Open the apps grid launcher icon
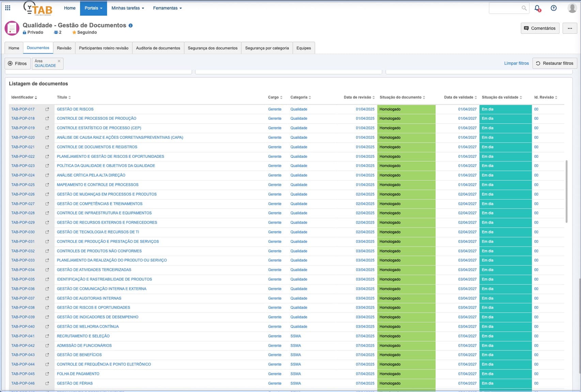Screen dimensions: 581x392 pyautogui.click(x=7, y=8)
